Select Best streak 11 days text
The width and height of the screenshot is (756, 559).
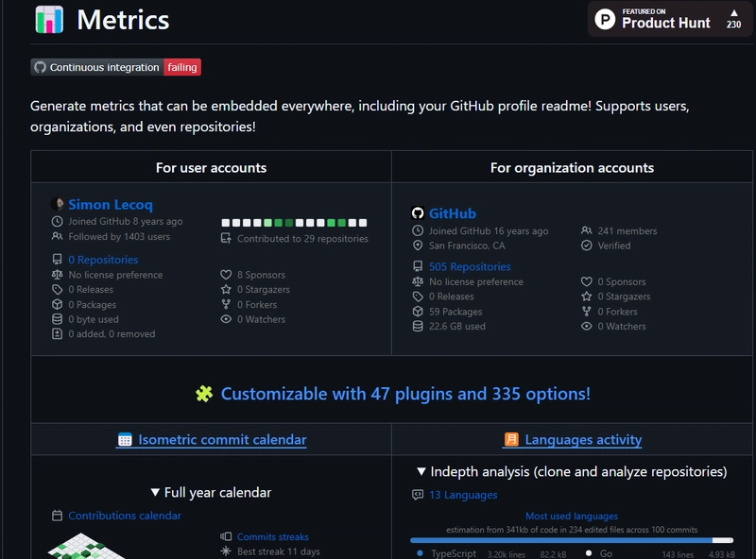tap(278, 551)
